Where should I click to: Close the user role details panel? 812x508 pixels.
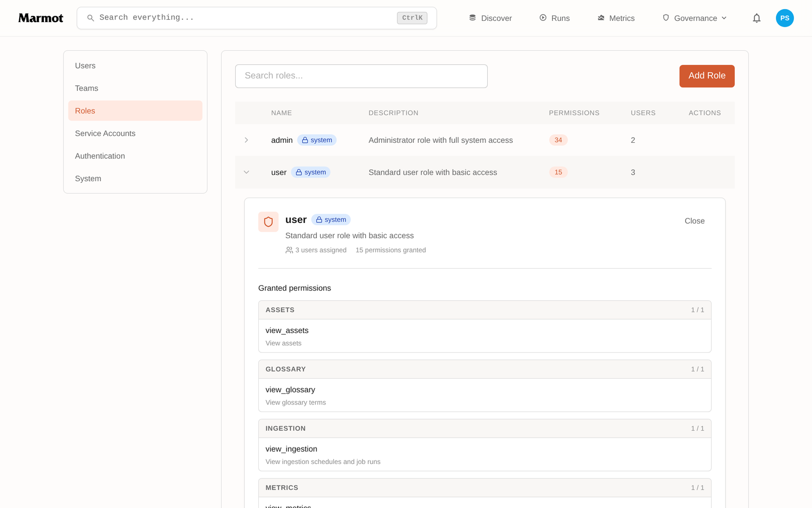[695, 221]
